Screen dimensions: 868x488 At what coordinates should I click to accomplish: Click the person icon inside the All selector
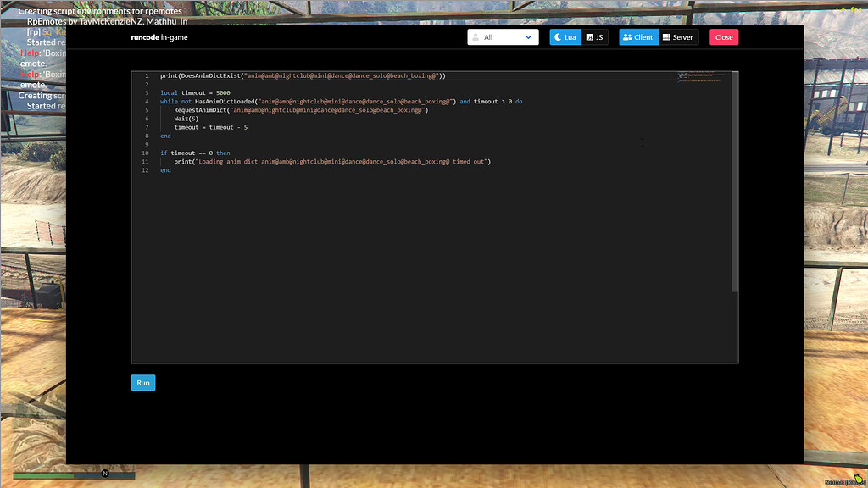coord(476,37)
